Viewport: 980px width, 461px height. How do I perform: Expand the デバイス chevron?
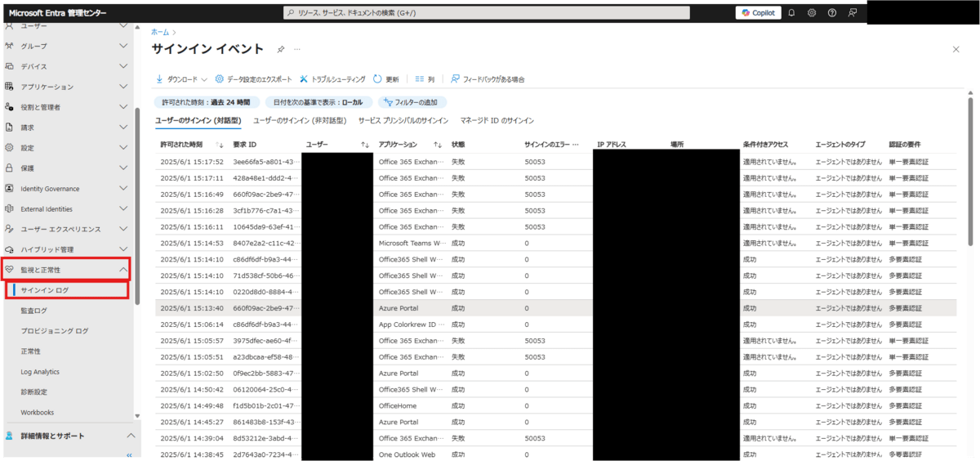pos(123,66)
